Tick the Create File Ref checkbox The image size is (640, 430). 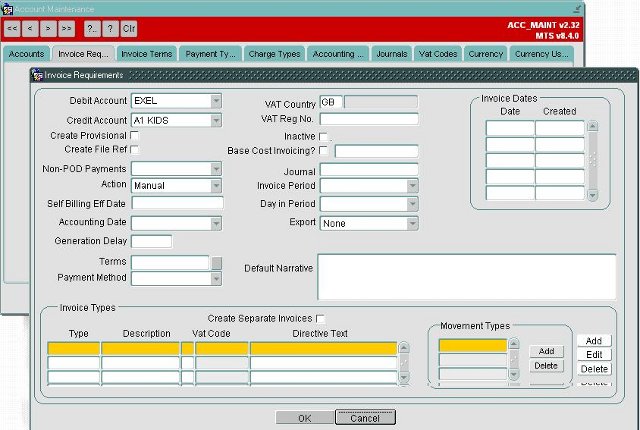pyautogui.click(x=134, y=150)
